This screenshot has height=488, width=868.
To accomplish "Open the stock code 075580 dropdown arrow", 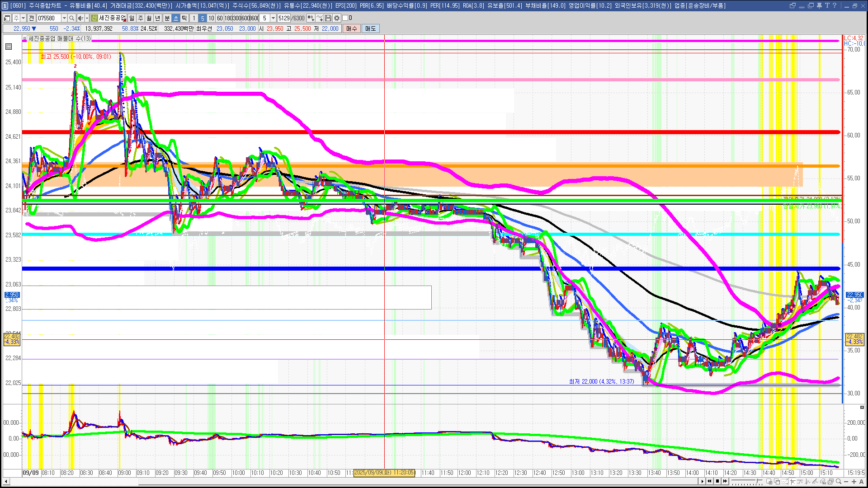I will [x=64, y=18].
